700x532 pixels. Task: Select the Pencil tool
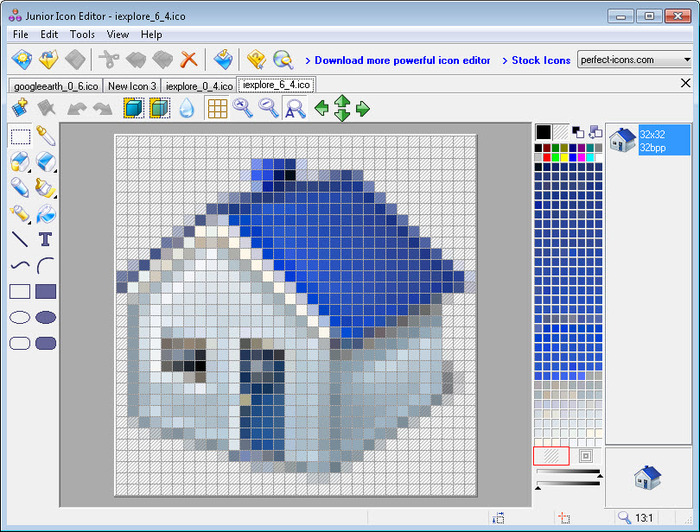click(x=20, y=187)
